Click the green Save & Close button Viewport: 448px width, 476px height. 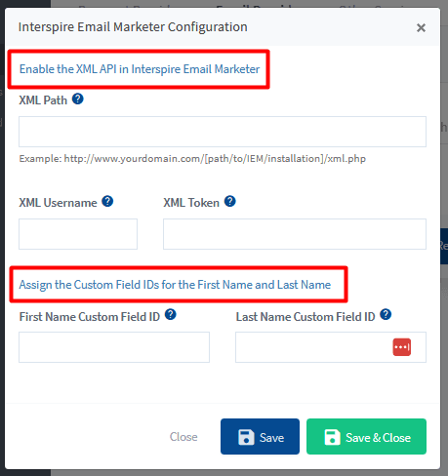point(366,437)
